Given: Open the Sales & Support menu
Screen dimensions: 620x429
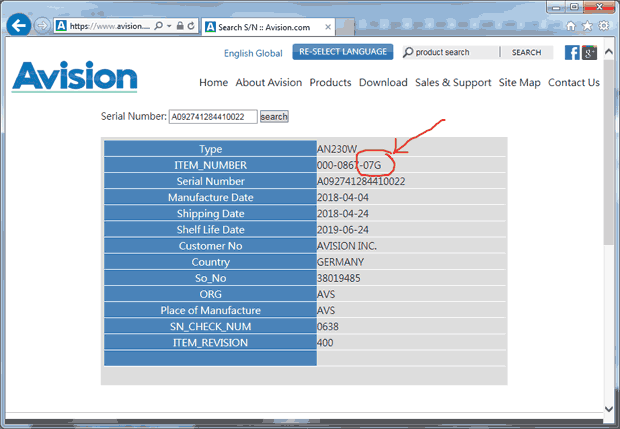Looking at the screenshot, I should tap(453, 83).
